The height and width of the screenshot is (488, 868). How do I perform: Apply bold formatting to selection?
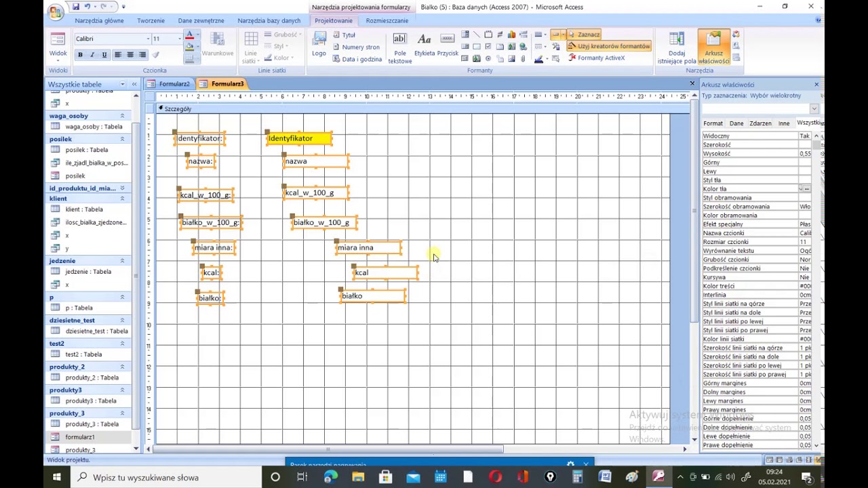[80, 55]
